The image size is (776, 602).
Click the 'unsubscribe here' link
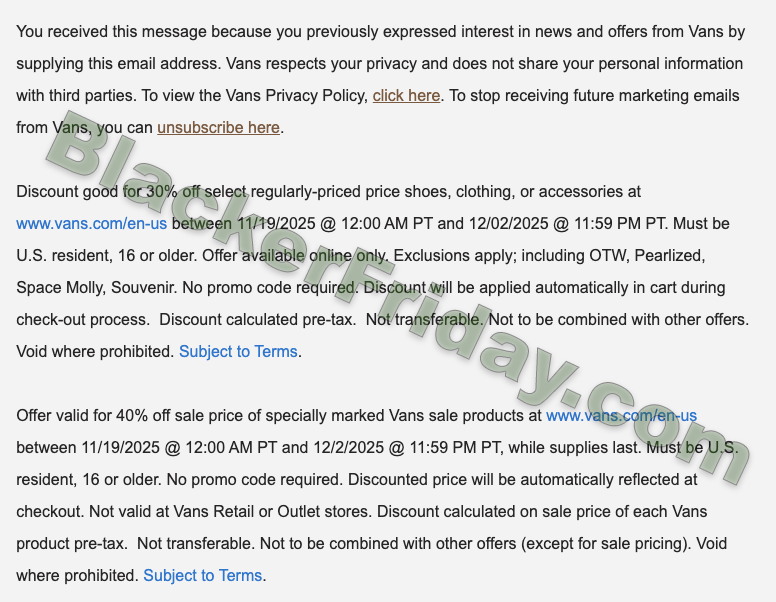[x=218, y=128]
